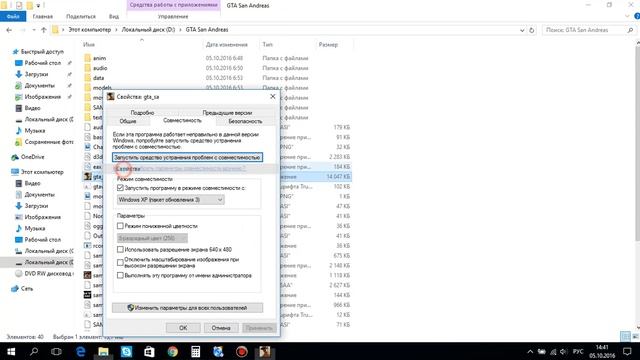Confirm properties dialog with OK
Screen dimensions: 640x360
click(183, 328)
